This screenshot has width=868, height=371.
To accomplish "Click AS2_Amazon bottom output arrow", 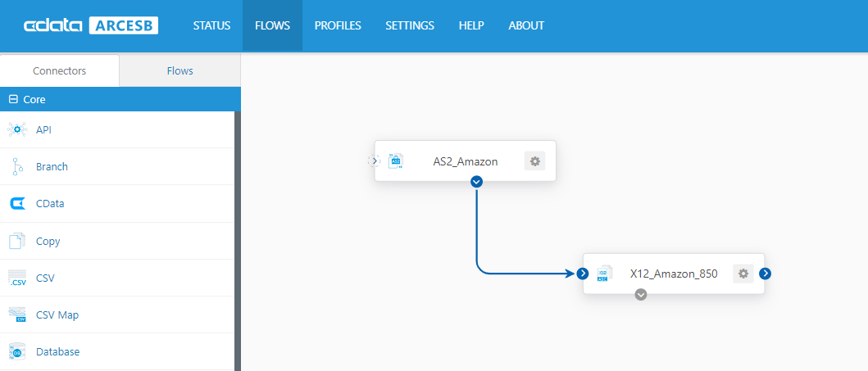I will click(477, 182).
